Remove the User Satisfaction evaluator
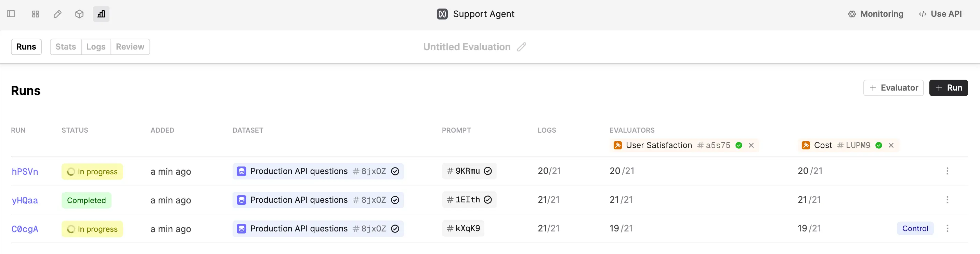 [752, 145]
